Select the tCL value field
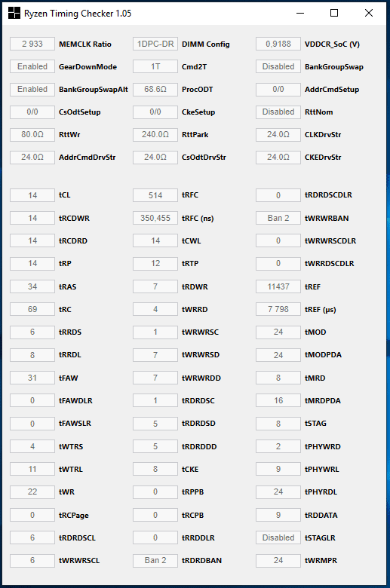 [x=32, y=195]
